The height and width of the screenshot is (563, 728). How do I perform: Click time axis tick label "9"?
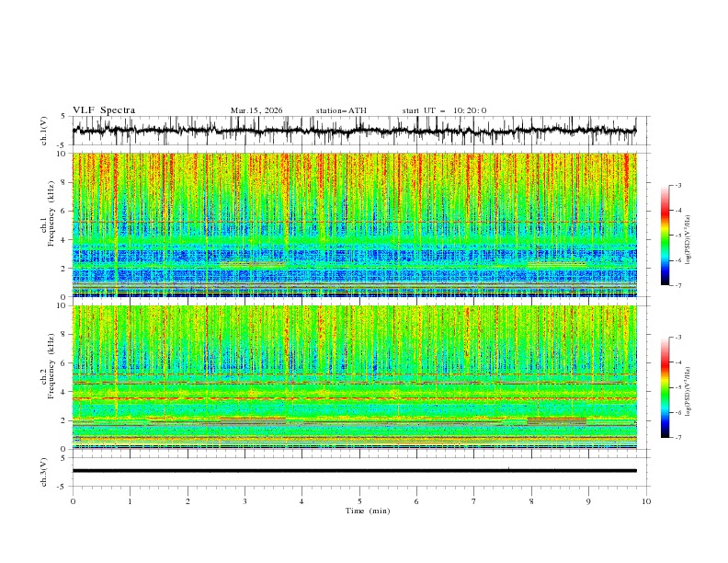click(x=588, y=501)
